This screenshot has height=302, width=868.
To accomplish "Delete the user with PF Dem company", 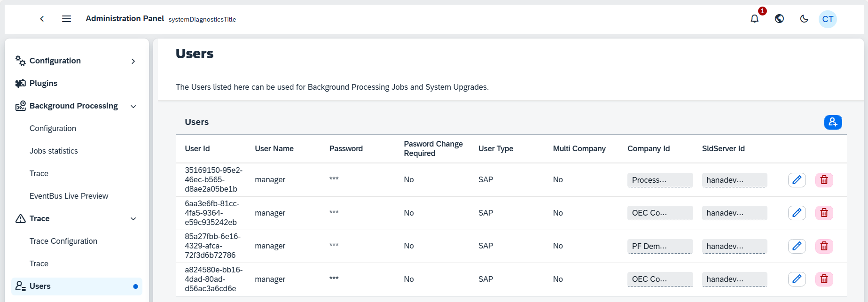I will [x=824, y=246].
